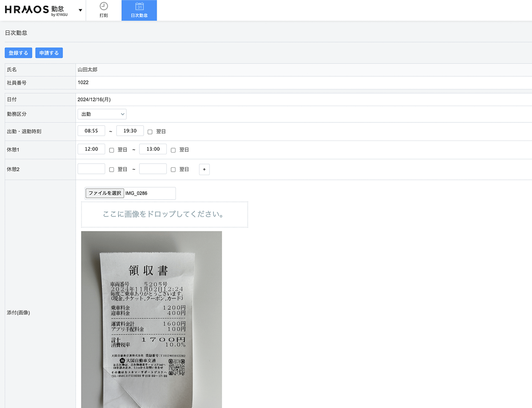Switch to the 日次勤怠 calendar tab
The height and width of the screenshot is (408, 532).
tap(139, 10)
